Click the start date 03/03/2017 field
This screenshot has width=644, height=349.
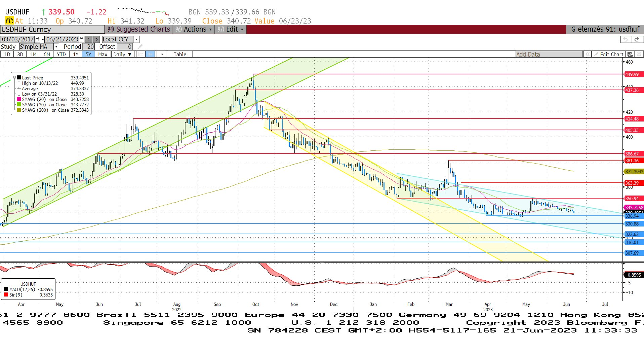click(x=18, y=39)
